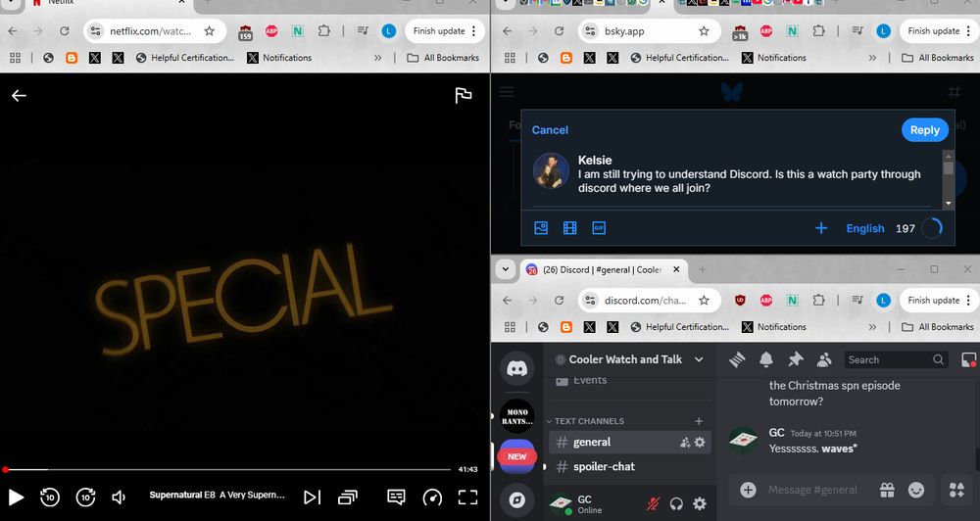
Task: Open tab search dropdown in Discord window
Action: tap(505, 270)
